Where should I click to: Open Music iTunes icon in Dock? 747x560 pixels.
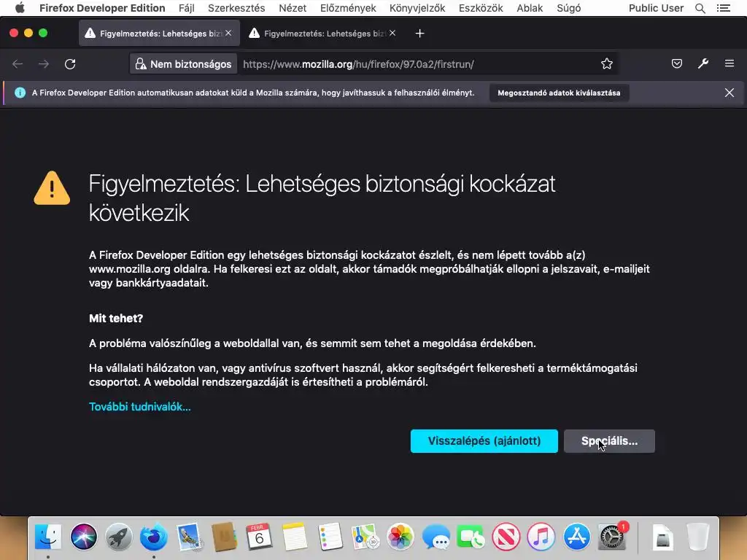tap(541, 537)
